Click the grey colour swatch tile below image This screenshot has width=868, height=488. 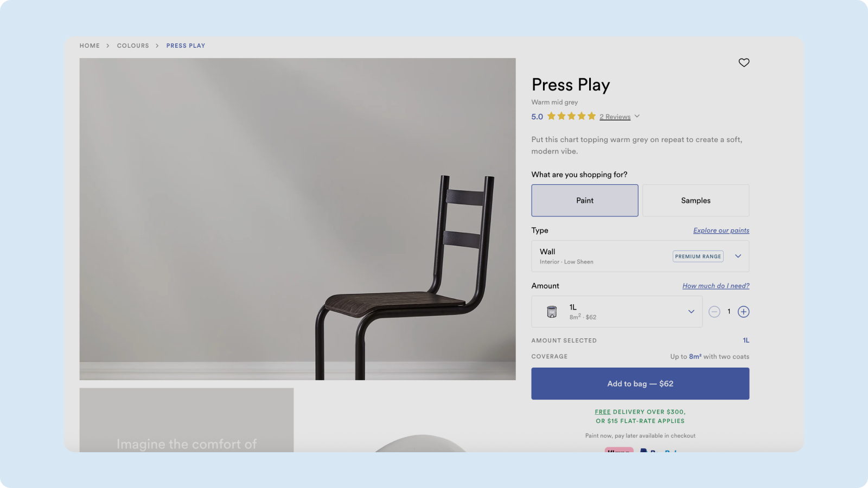(x=187, y=420)
